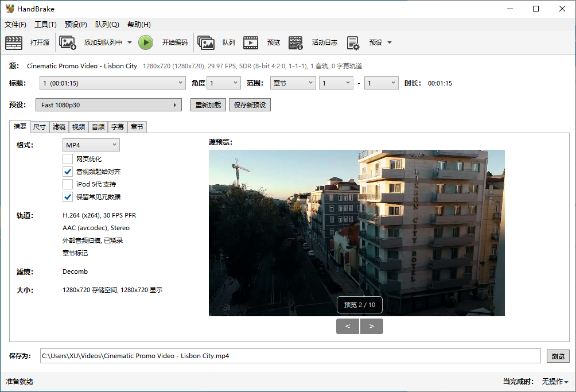
Task: Toggle the iPod 5代 支持 checkbox
Action: tap(68, 184)
